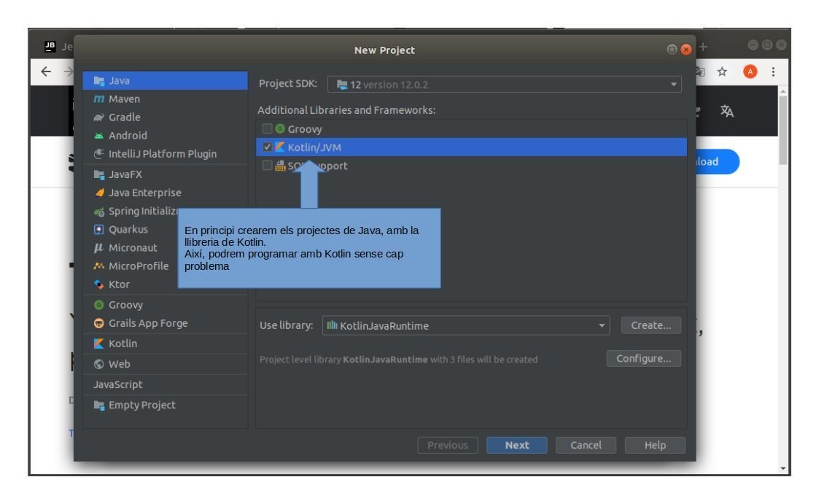Select the Quarkus icon
The height and width of the screenshot is (504, 819).
click(98, 229)
